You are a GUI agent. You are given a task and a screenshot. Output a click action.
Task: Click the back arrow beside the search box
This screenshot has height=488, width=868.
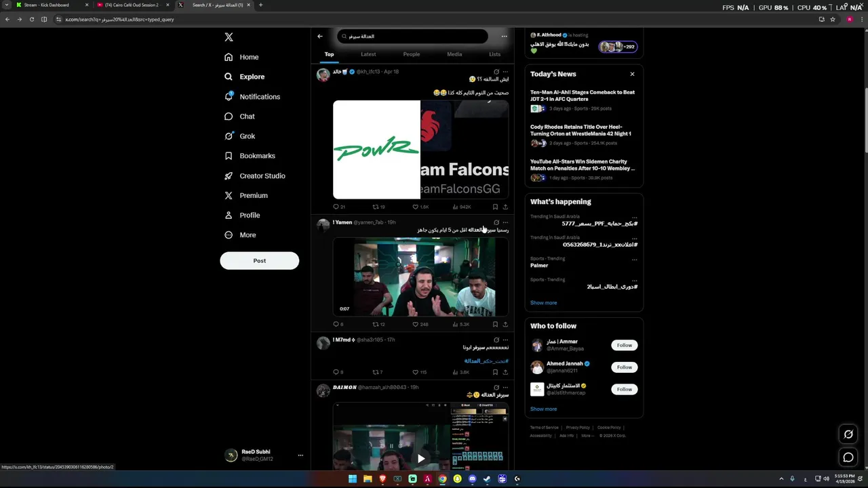(320, 36)
